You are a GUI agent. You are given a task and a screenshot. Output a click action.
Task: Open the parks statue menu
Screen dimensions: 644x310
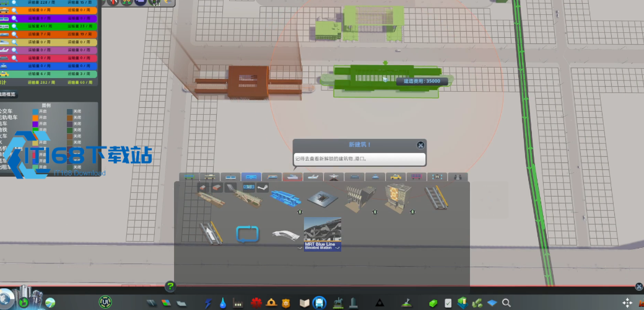(337, 303)
